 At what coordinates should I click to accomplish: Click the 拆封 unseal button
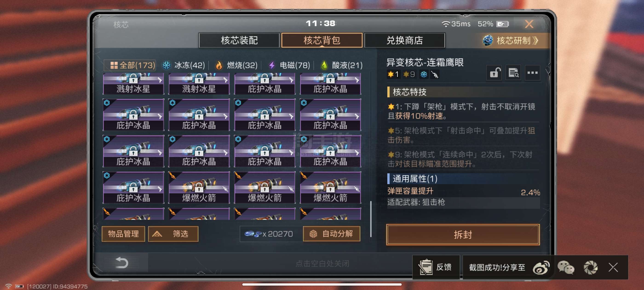pos(463,235)
